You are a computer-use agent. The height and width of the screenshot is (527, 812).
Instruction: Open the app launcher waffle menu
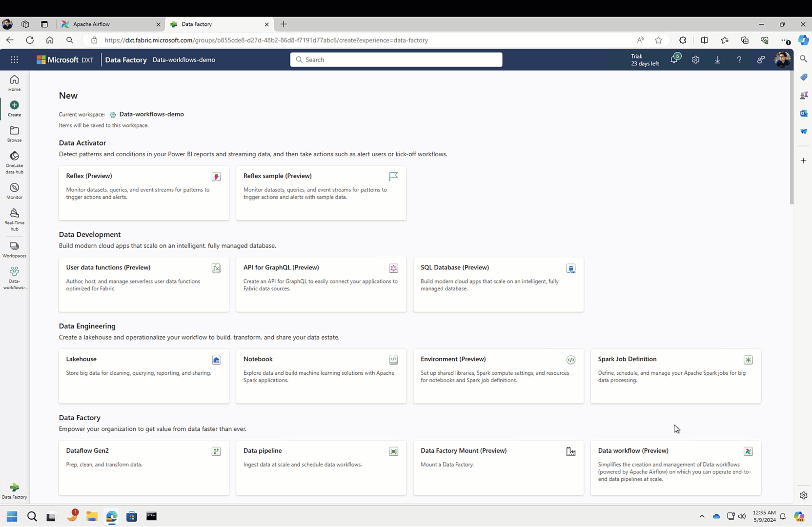[15, 60]
